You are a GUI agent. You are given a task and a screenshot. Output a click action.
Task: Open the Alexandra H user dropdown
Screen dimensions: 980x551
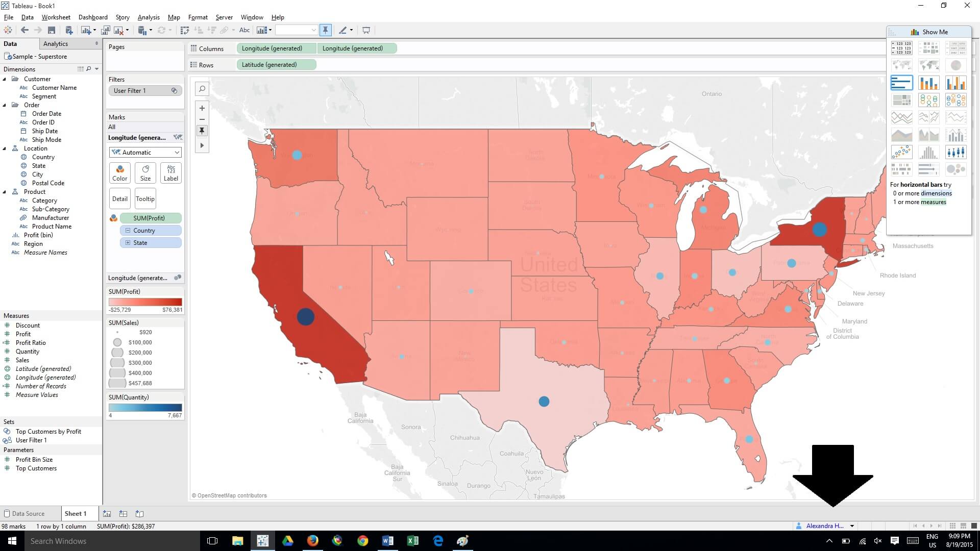coord(852,526)
